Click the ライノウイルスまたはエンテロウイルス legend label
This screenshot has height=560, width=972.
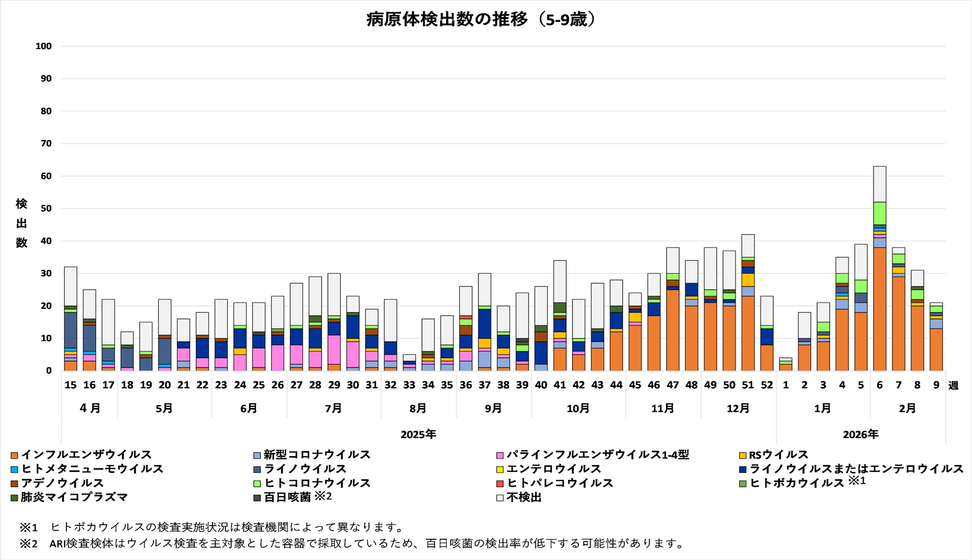[856, 469]
